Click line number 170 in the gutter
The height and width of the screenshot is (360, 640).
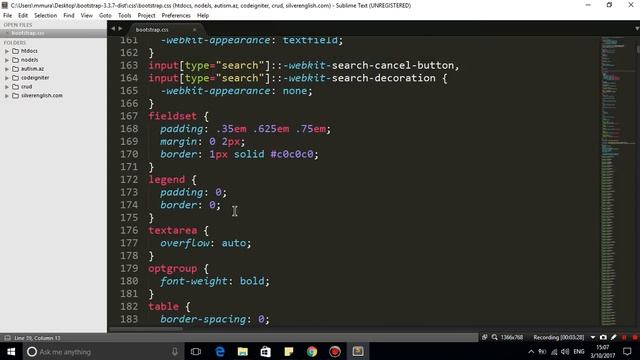[x=129, y=154]
